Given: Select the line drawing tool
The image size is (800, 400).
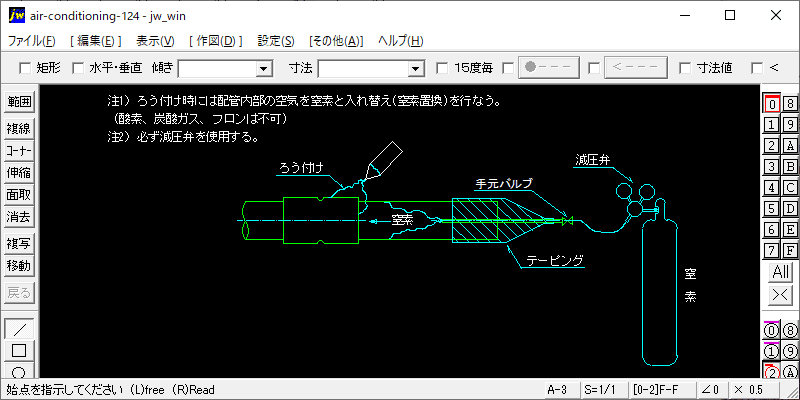Looking at the screenshot, I should pos(19,329).
